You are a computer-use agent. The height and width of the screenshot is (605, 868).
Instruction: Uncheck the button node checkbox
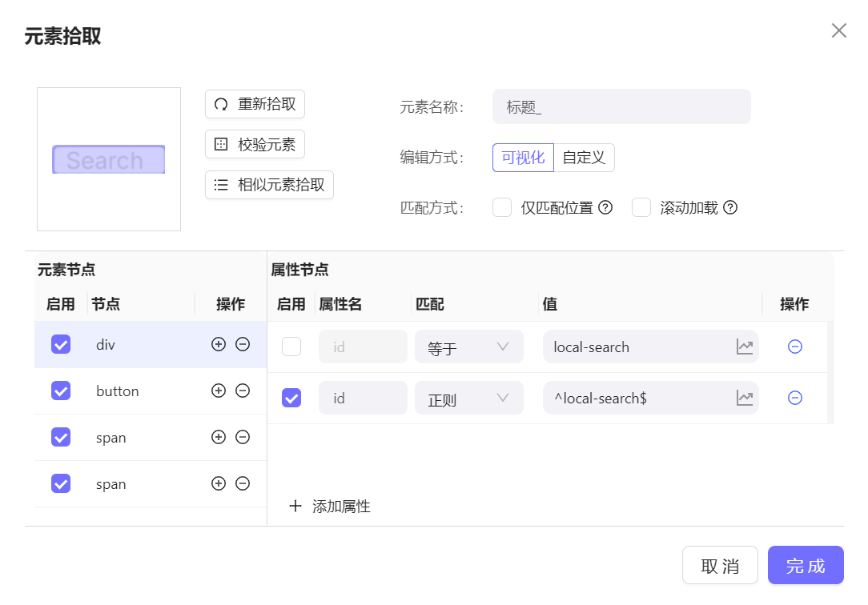point(61,391)
